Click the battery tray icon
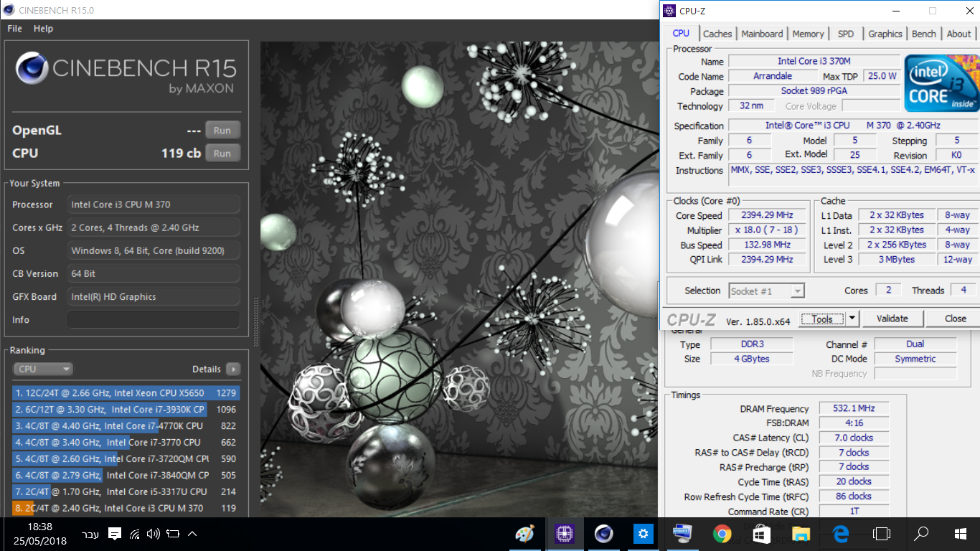Image resolution: width=980 pixels, height=551 pixels. (x=172, y=534)
